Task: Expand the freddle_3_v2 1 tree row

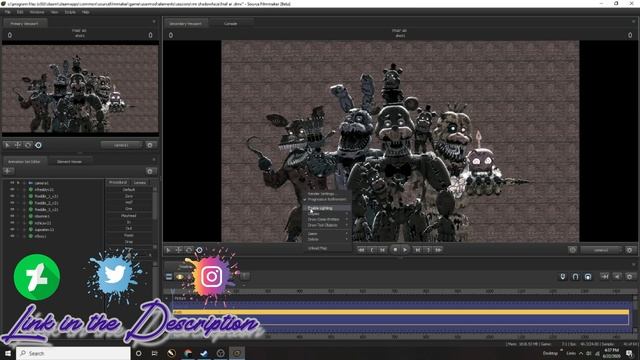Action: coord(24,209)
